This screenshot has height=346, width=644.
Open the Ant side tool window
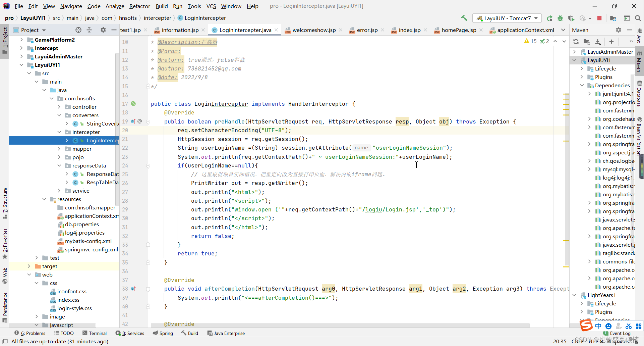point(640,35)
